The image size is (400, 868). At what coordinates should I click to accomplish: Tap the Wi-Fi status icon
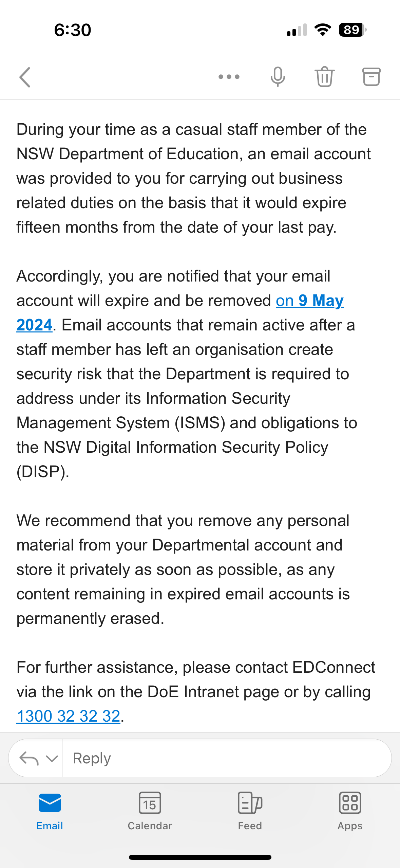click(323, 30)
